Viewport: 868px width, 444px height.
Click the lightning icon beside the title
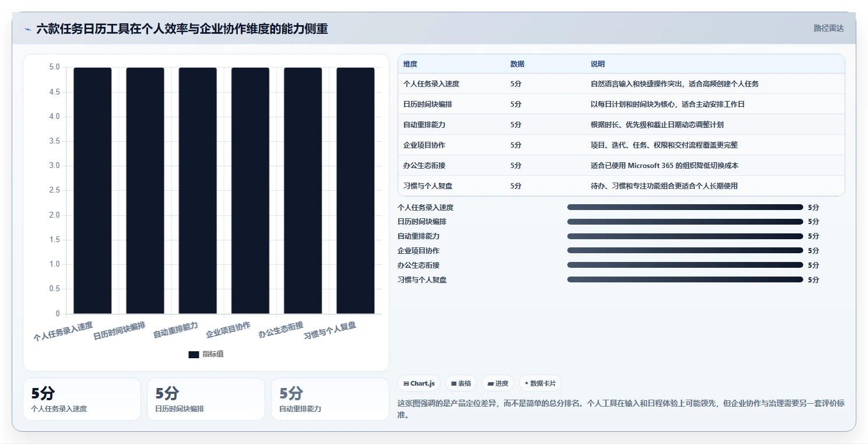[27, 29]
